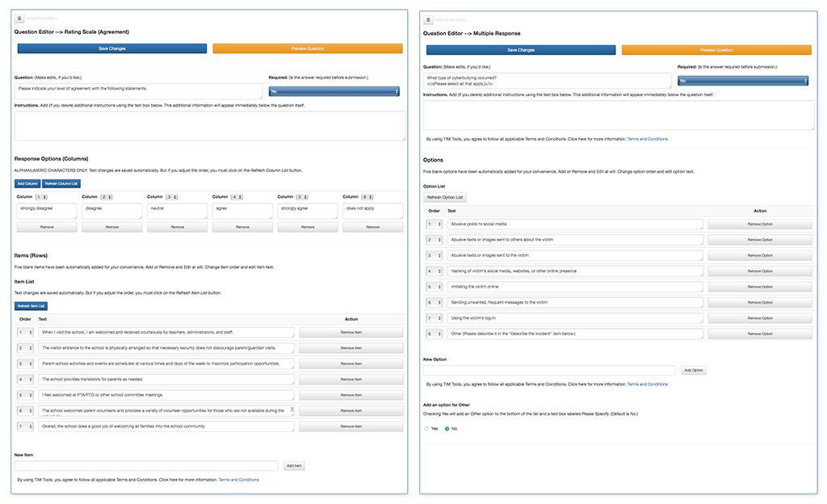Save Changes in the Rating Scale editor
This screenshot has width=827, height=504.
pos(112,48)
